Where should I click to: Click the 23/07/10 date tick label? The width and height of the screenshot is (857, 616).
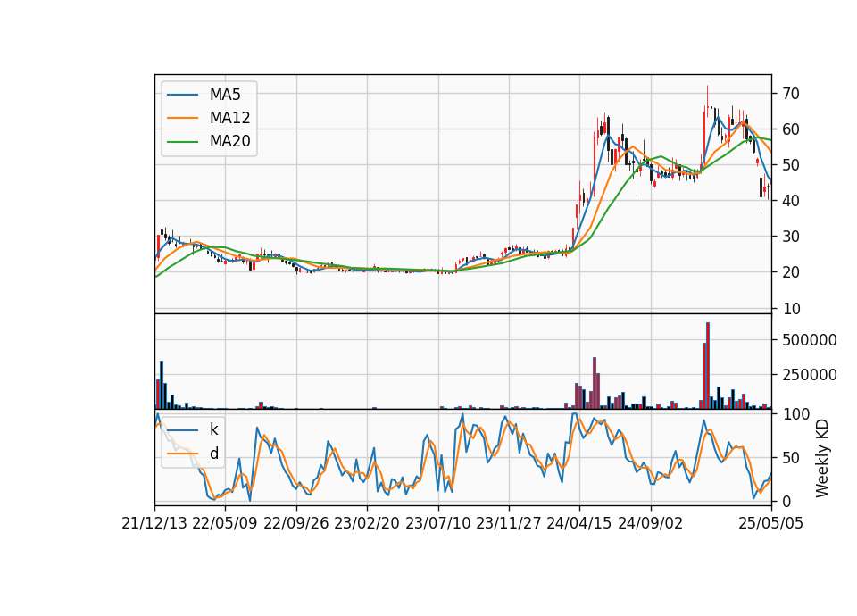[437, 523]
